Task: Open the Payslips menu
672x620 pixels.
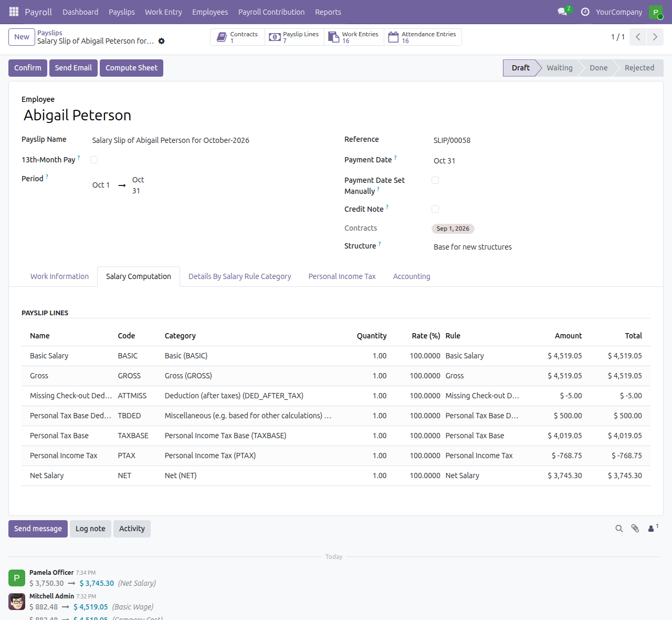Action: click(122, 12)
